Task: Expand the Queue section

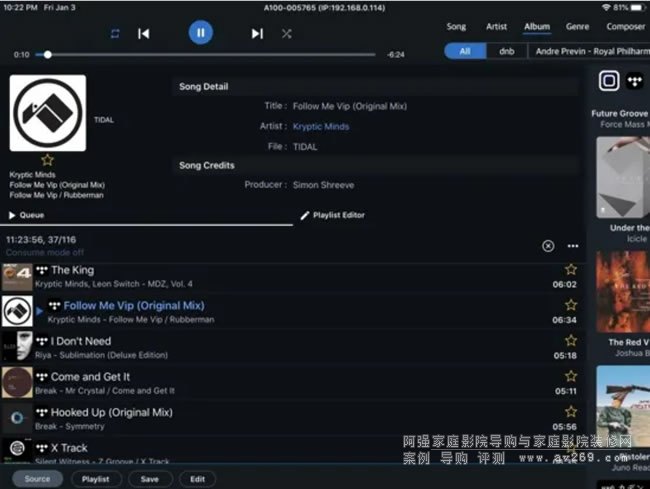Action: [26, 215]
